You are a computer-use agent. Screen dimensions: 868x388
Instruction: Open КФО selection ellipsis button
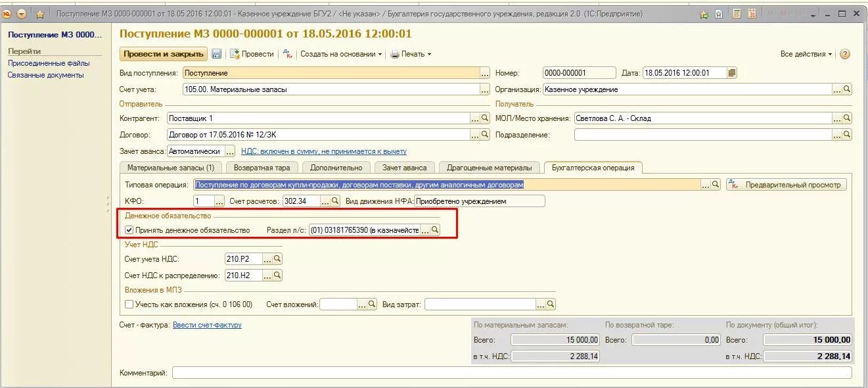tap(219, 201)
